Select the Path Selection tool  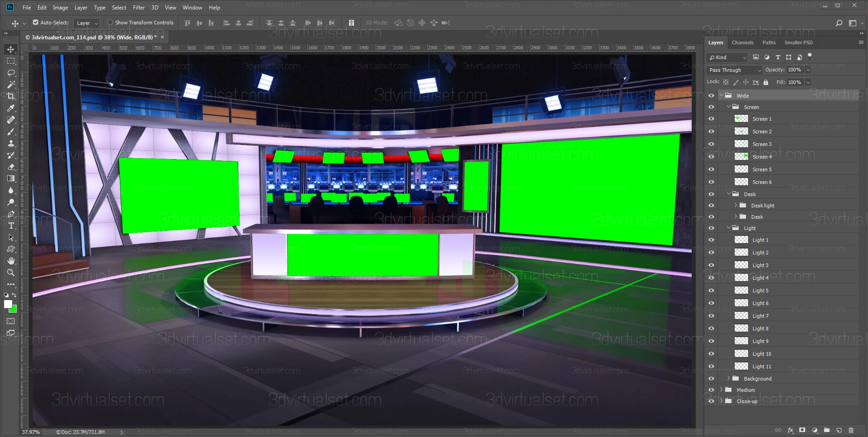pyautogui.click(x=11, y=237)
